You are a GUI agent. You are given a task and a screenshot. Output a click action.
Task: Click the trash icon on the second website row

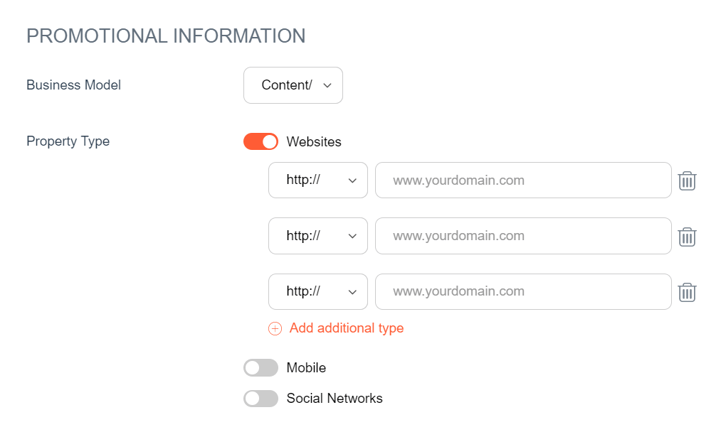tap(687, 237)
